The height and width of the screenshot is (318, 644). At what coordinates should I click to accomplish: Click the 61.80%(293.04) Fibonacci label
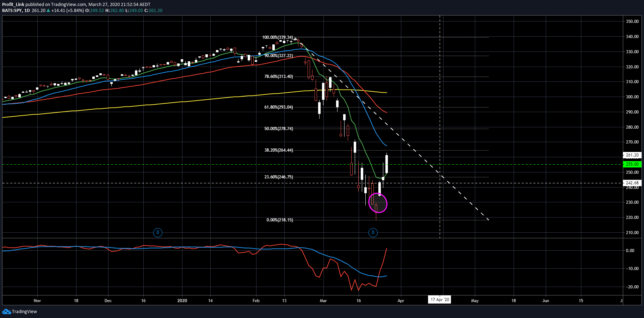(279, 107)
